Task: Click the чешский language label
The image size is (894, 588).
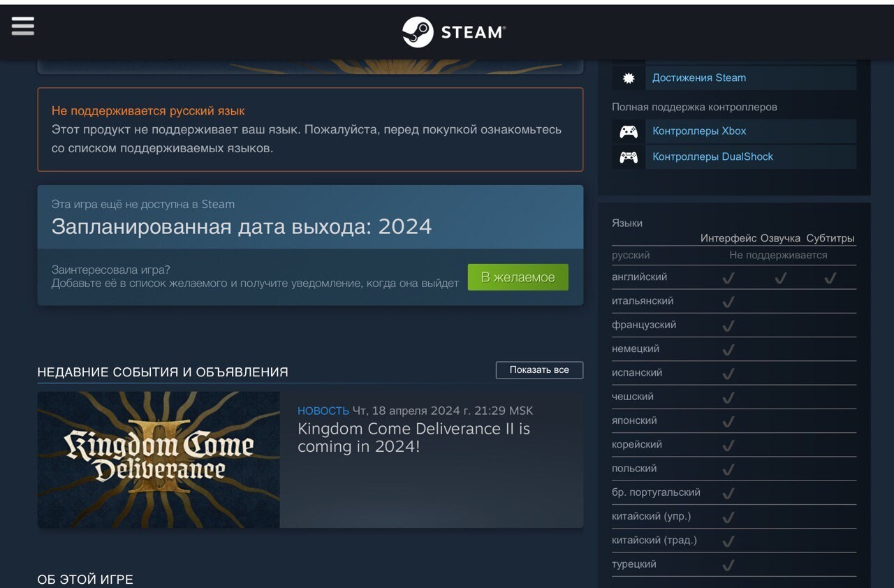Action: point(633,396)
